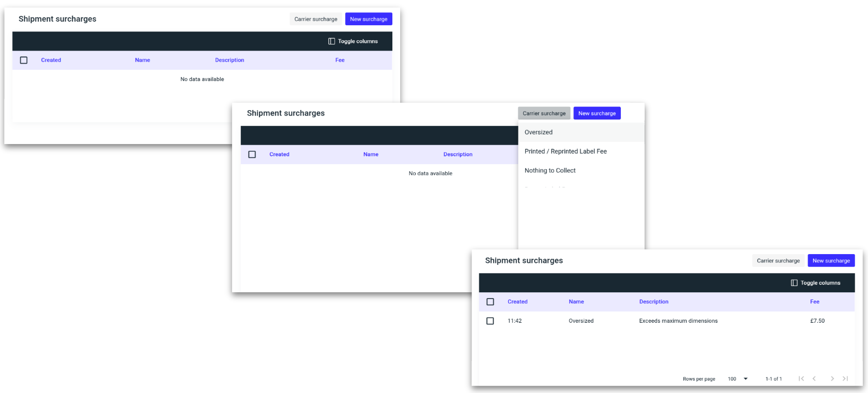Click the previous page arrow icon

(814, 379)
